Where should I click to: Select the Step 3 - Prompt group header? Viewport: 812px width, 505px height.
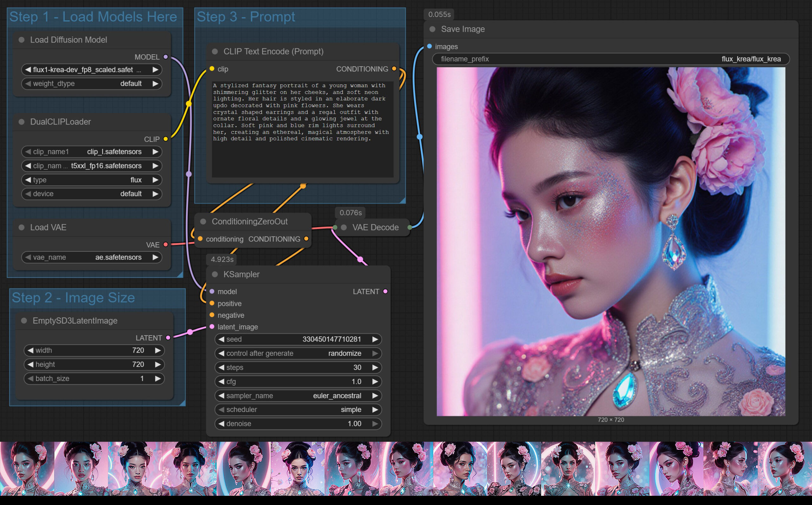pyautogui.click(x=246, y=17)
